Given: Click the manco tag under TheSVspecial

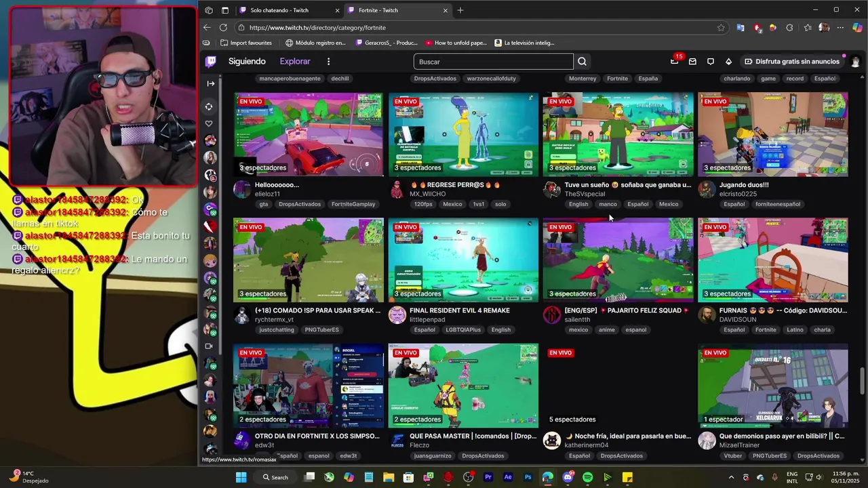Looking at the screenshot, I should tap(608, 204).
